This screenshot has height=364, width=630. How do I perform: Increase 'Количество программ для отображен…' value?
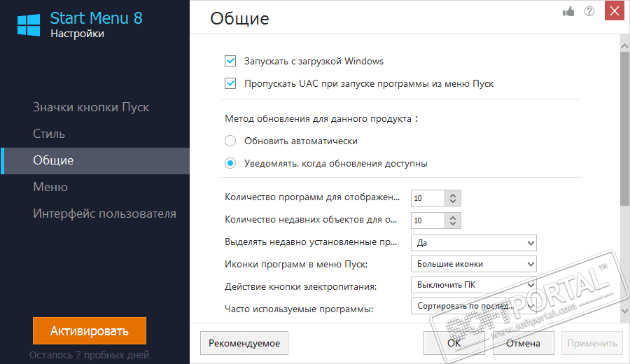tap(453, 195)
